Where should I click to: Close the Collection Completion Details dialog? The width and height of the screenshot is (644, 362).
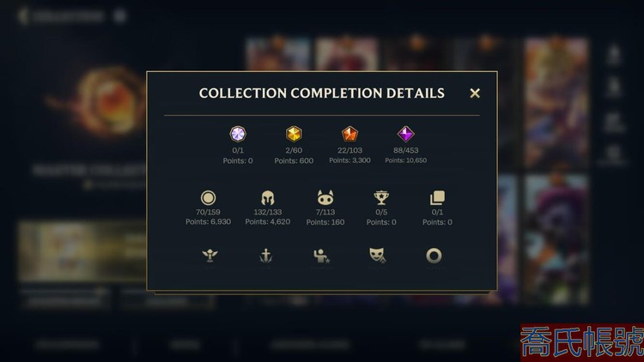[x=475, y=94]
